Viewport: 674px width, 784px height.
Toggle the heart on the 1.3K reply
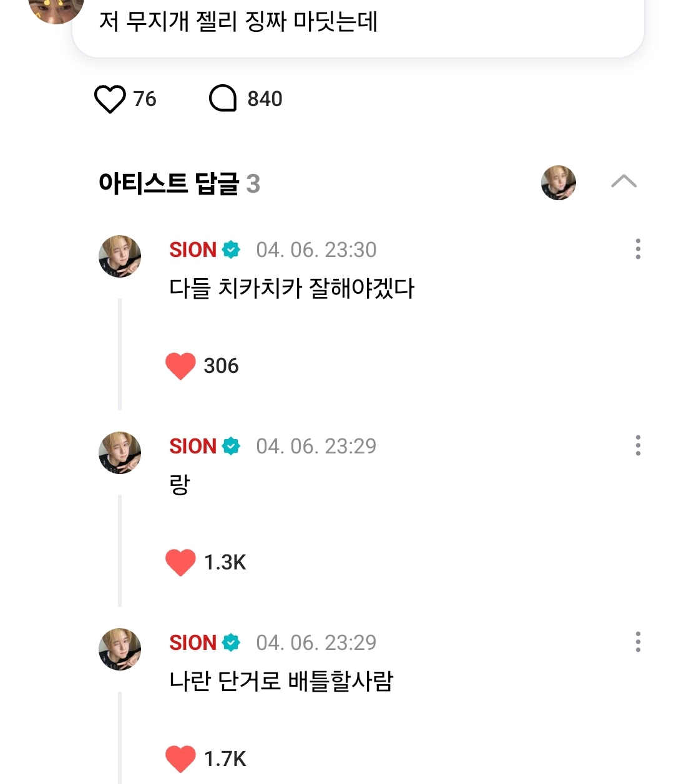[x=181, y=562]
